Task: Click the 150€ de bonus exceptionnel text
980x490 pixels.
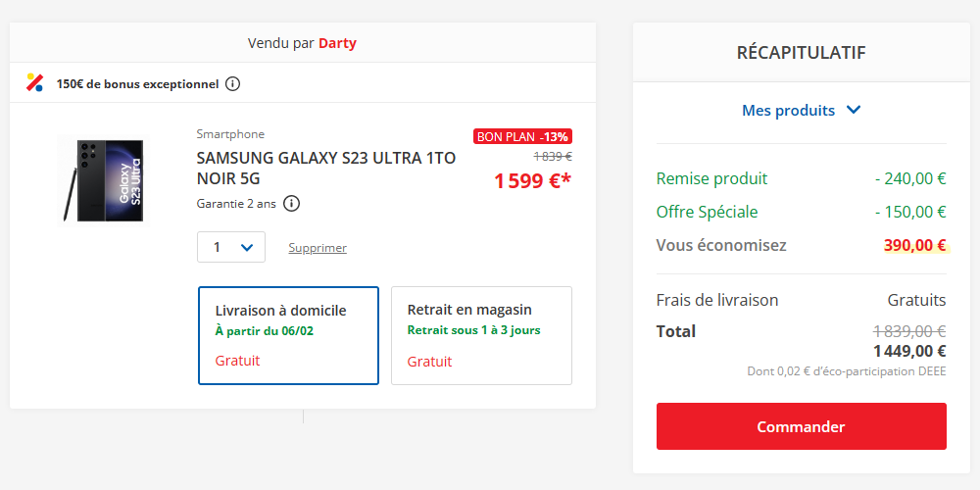Action: point(137,83)
